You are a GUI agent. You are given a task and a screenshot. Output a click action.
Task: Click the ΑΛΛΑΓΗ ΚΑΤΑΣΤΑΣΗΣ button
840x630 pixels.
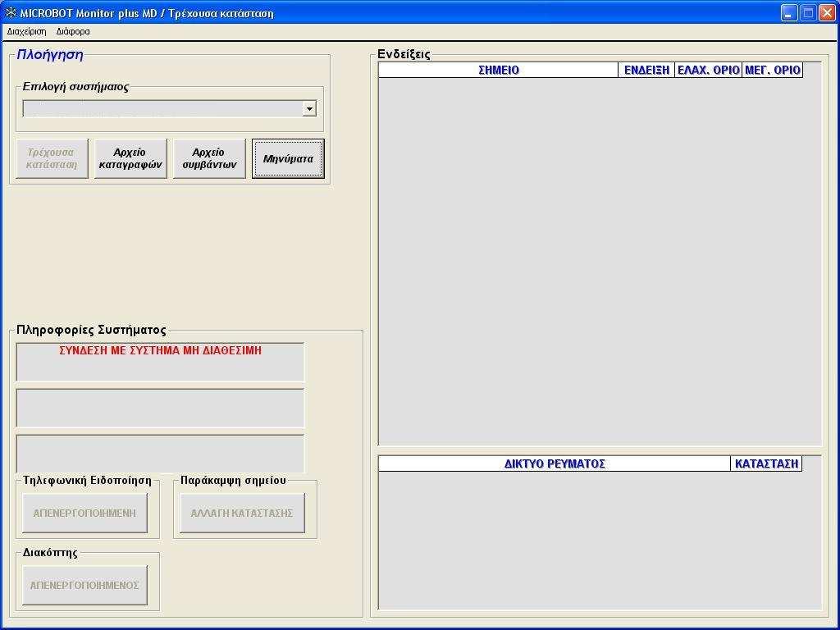pyautogui.click(x=242, y=513)
